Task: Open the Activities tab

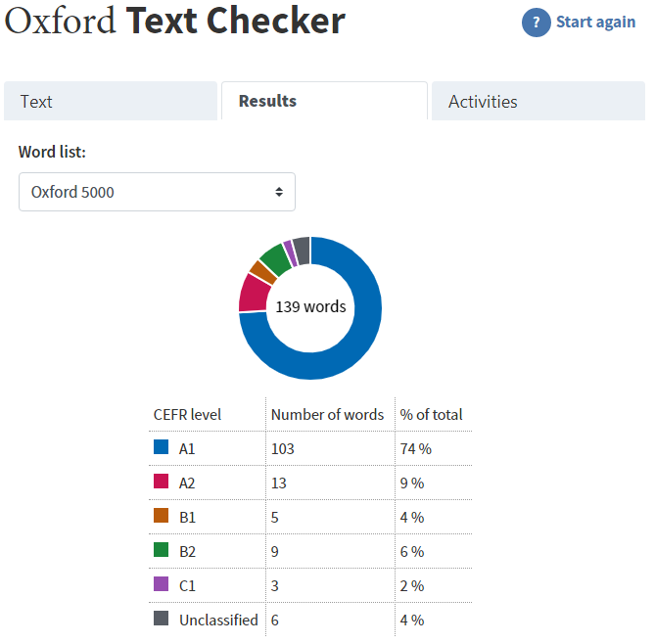Action: [x=538, y=102]
